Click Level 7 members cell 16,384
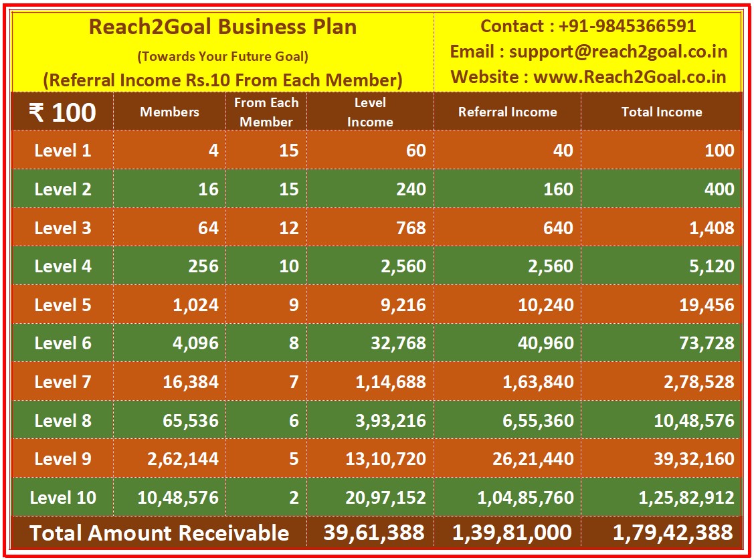The image size is (754, 560). [x=191, y=382]
